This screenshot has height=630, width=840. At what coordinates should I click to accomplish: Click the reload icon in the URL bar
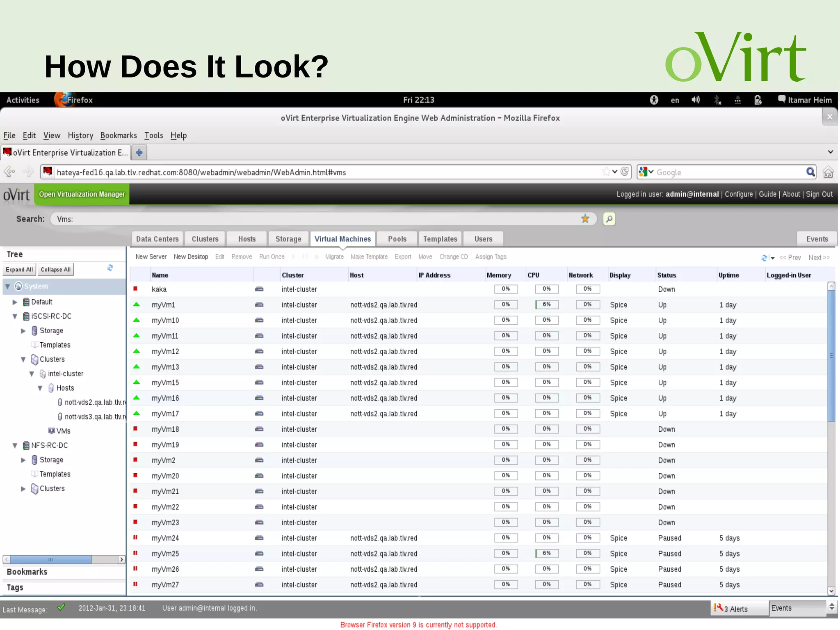[625, 172]
